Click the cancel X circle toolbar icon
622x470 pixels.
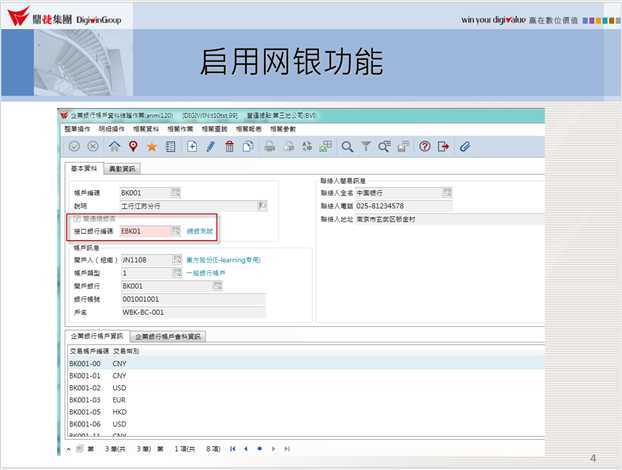(x=93, y=146)
